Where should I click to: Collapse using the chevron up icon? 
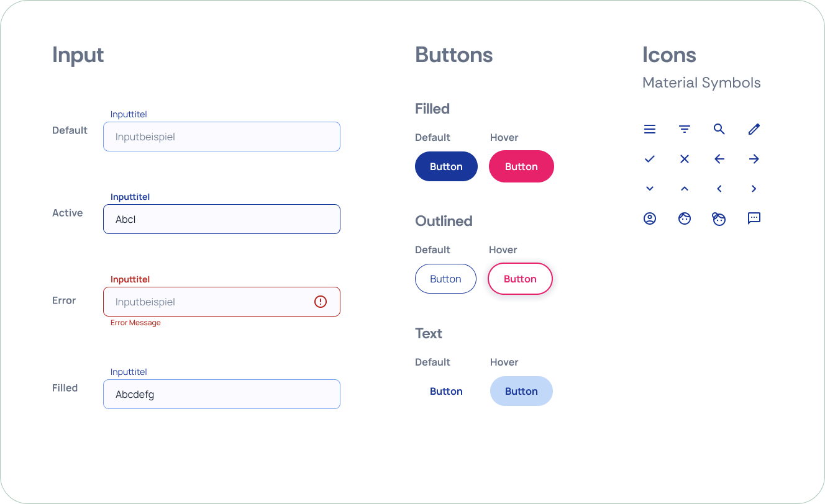[685, 189]
